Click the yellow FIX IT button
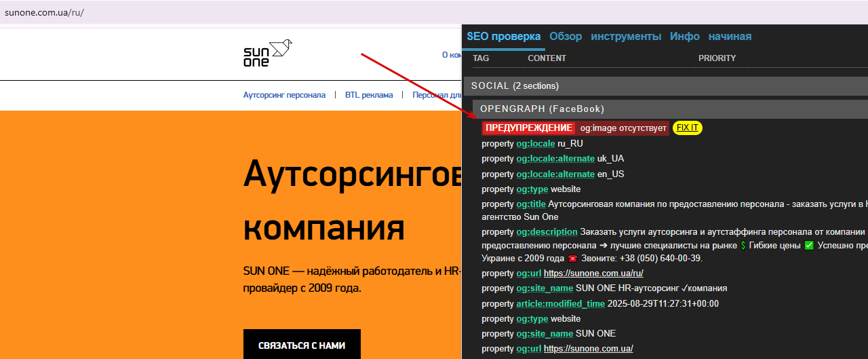The width and height of the screenshot is (868, 359). point(688,128)
